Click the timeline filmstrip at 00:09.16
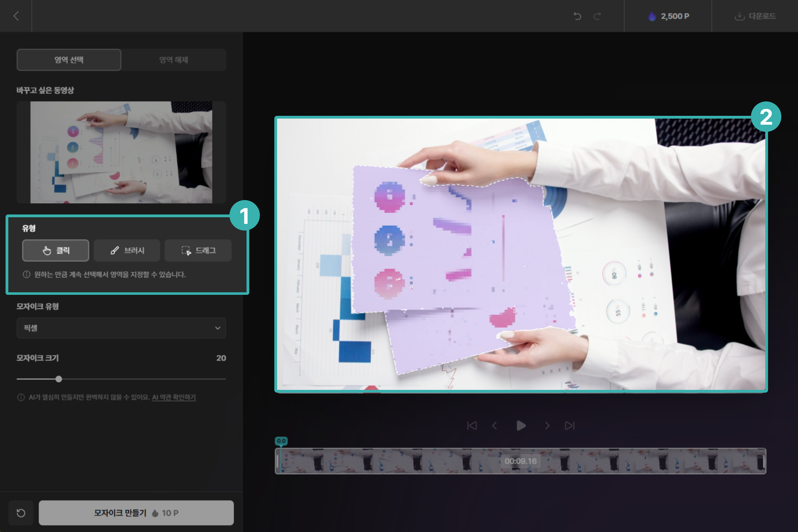The image size is (798, 532). (x=521, y=461)
